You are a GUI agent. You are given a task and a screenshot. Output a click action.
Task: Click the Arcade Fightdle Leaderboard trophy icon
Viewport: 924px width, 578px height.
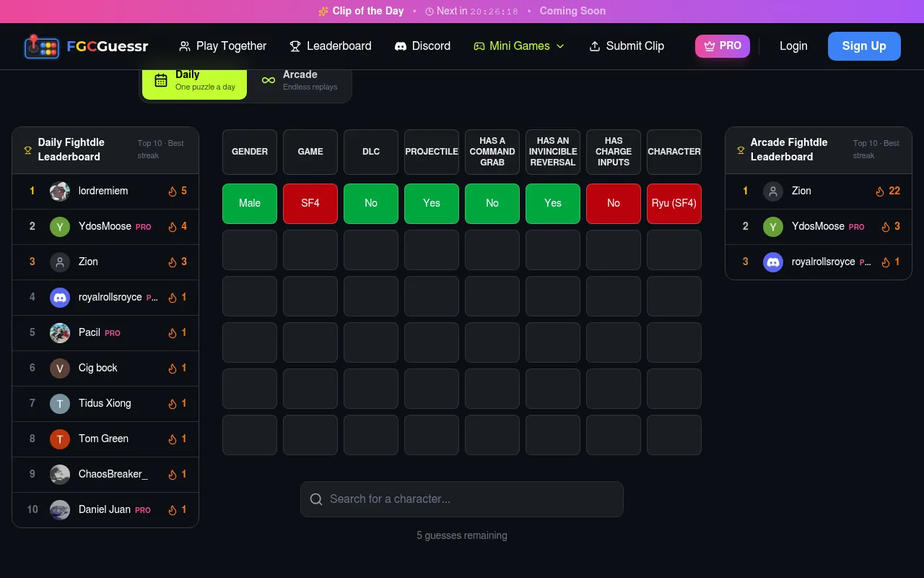click(x=741, y=150)
